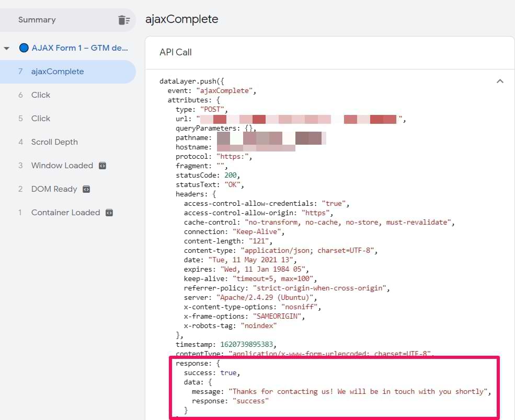Viewport: 515px width, 420px height.
Task: Select the Container Loaded event
Action: tap(65, 213)
